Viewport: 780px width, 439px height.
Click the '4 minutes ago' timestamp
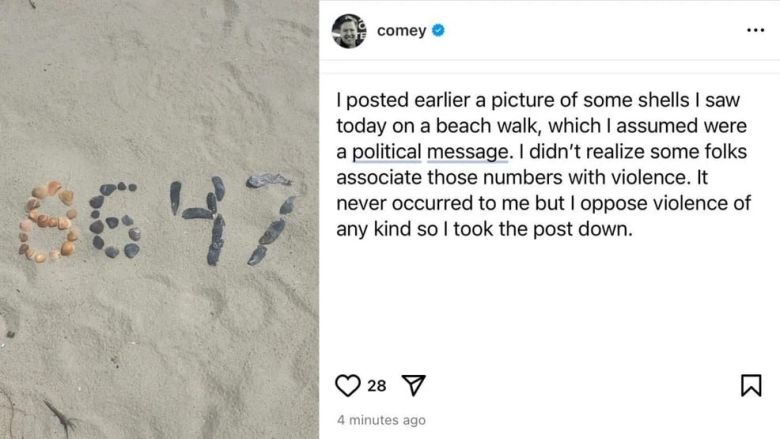[x=381, y=420]
